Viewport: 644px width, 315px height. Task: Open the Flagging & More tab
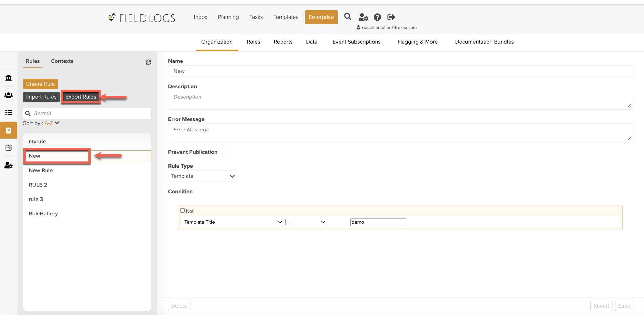[417, 42]
